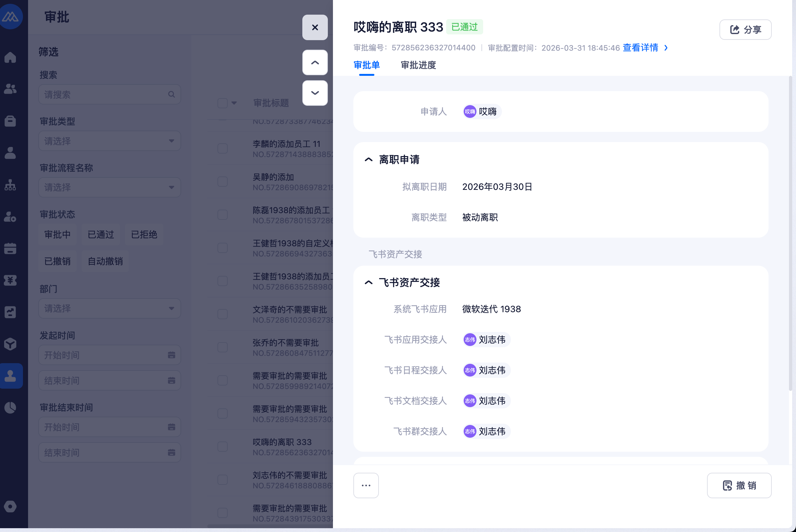Screen dimensions: 796x532
Task: Click the 分享 share button
Action: pyautogui.click(x=745, y=30)
